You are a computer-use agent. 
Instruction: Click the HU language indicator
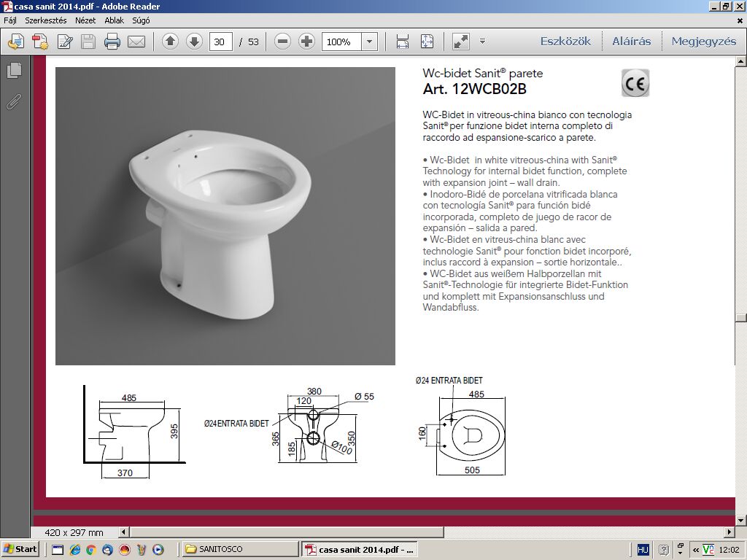coord(643,550)
